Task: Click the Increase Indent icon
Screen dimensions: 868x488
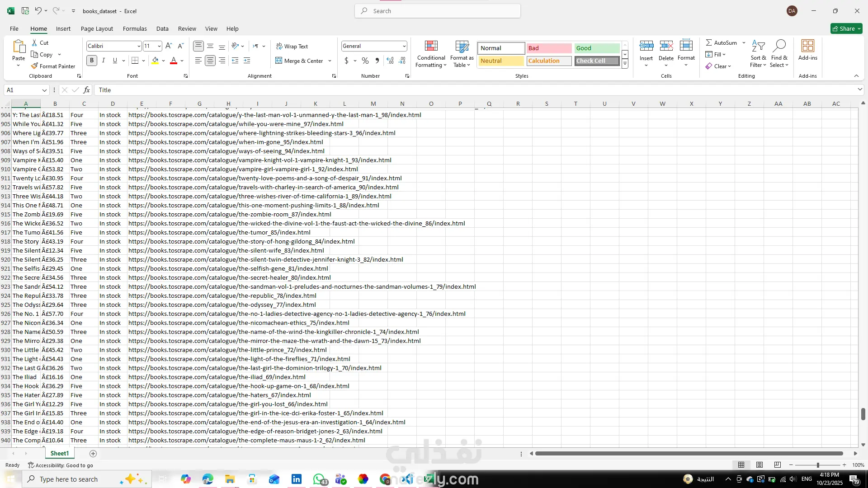Action: point(247,61)
